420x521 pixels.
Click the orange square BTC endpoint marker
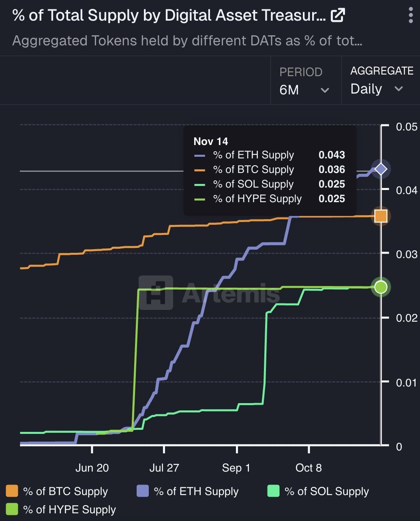click(x=380, y=216)
